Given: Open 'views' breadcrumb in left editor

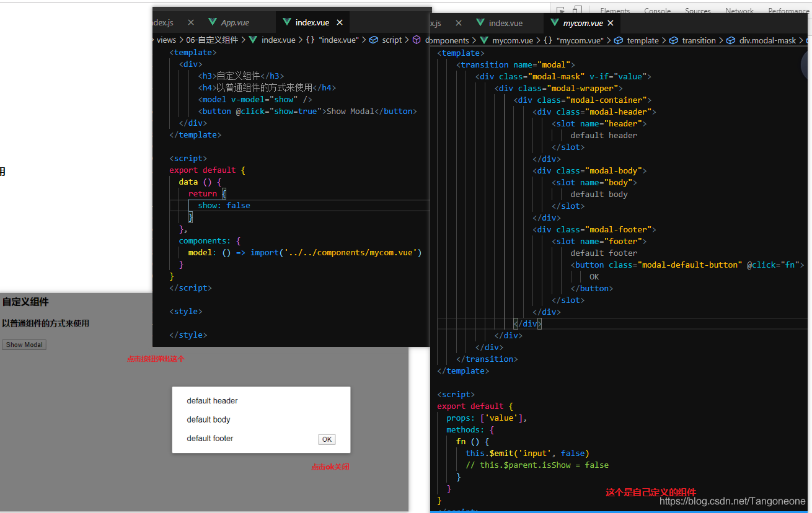Looking at the screenshot, I should point(166,40).
